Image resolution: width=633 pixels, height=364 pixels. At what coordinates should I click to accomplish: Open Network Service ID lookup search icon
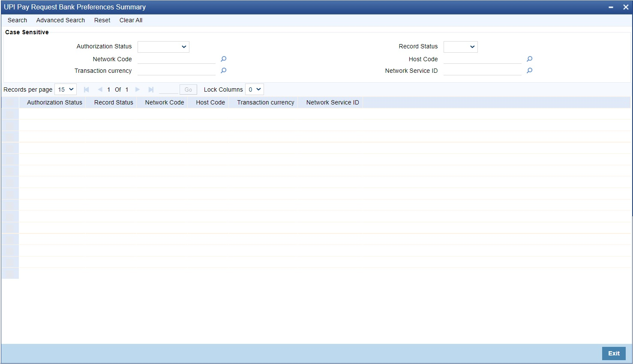click(x=529, y=71)
